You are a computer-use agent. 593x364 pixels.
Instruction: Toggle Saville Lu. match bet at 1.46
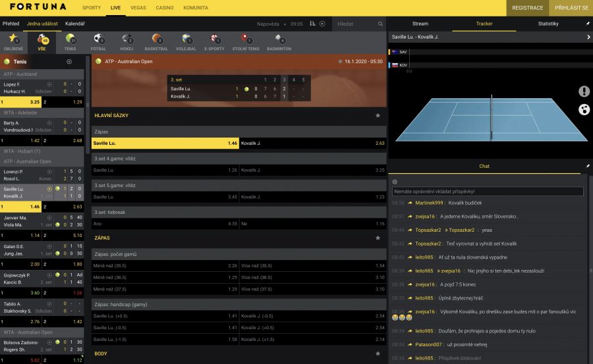(x=165, y=143)
